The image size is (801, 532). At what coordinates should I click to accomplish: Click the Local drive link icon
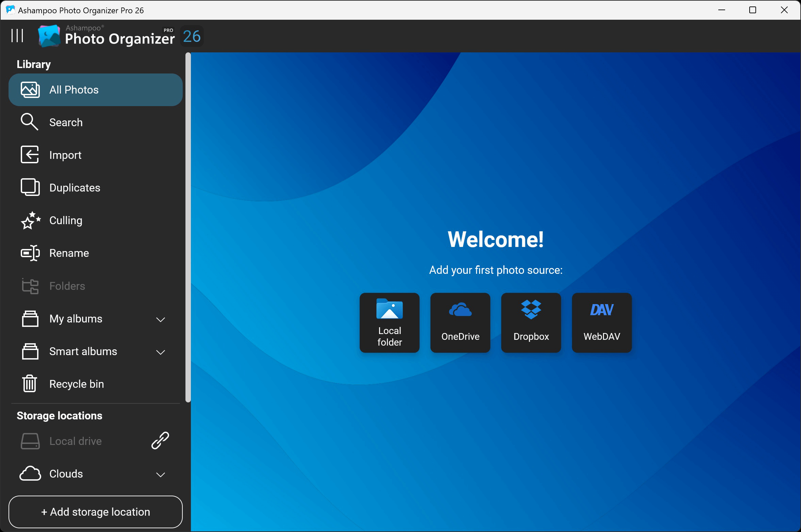[x=160, y=440]
